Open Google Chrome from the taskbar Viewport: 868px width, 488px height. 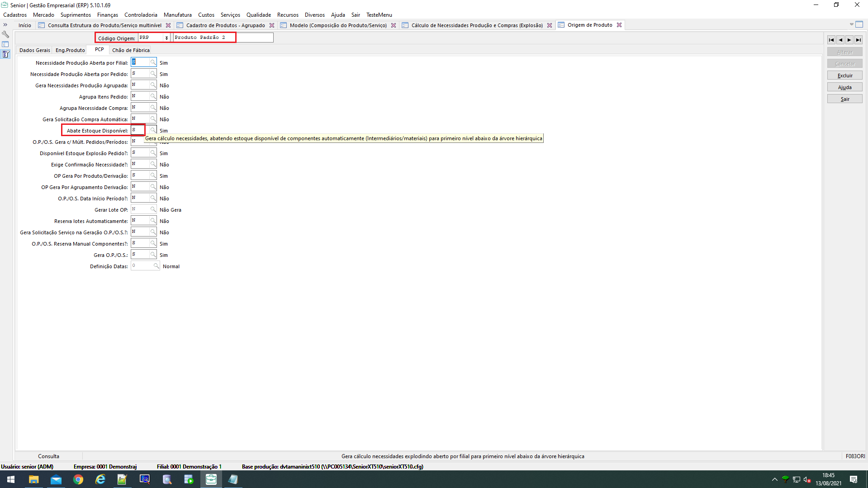(x=78, y=479)
